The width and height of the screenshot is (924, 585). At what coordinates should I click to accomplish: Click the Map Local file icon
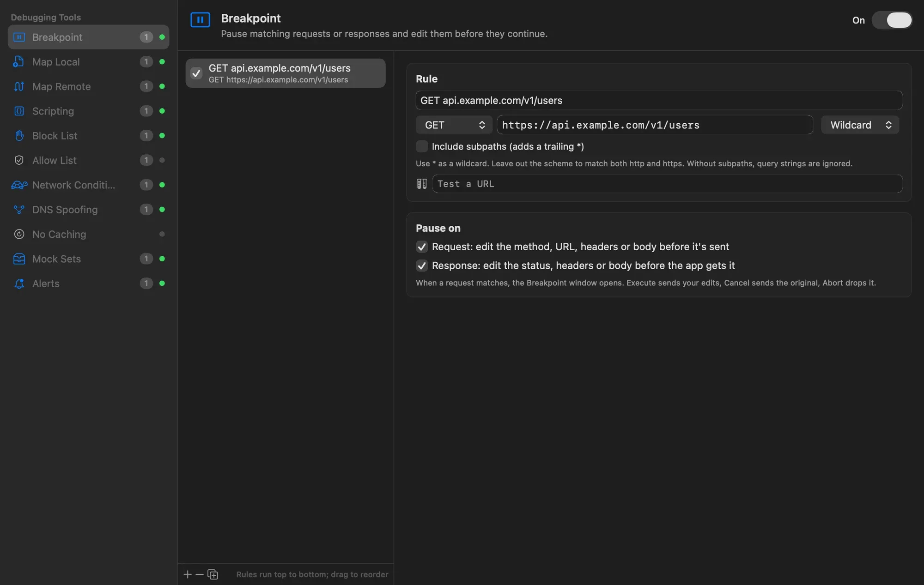coord(19,61)
